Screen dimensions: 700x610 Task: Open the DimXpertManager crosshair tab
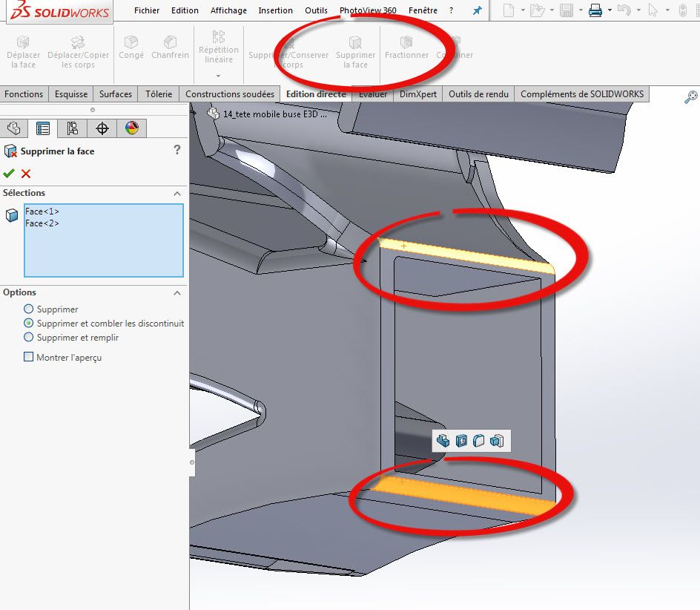tap(102, 128)
